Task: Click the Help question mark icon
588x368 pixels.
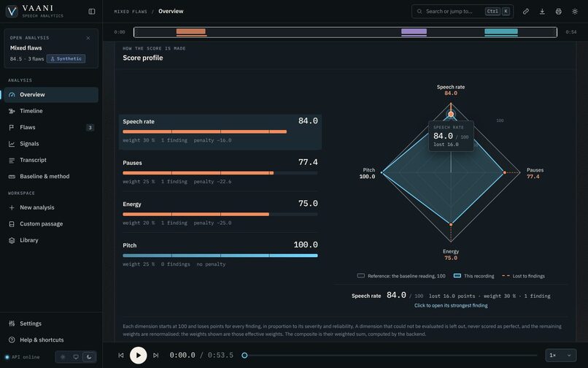Action: pyautogui.click(x=12, y=340)
